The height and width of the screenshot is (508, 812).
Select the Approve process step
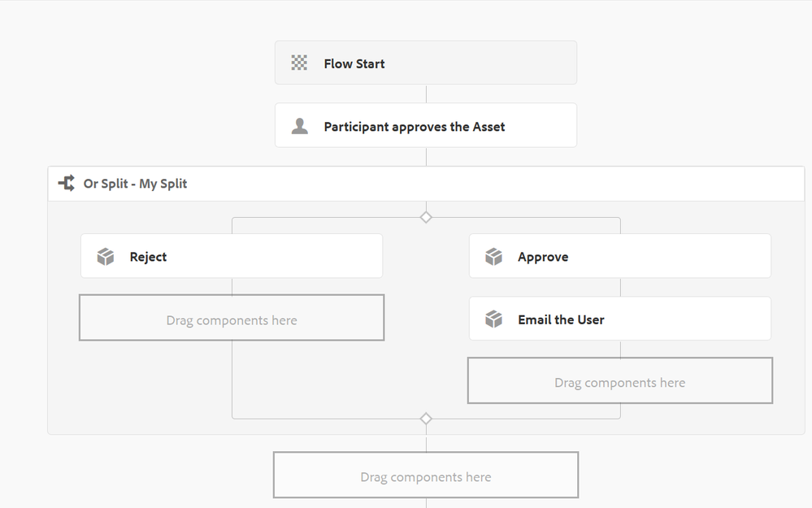tap(620, 256)
